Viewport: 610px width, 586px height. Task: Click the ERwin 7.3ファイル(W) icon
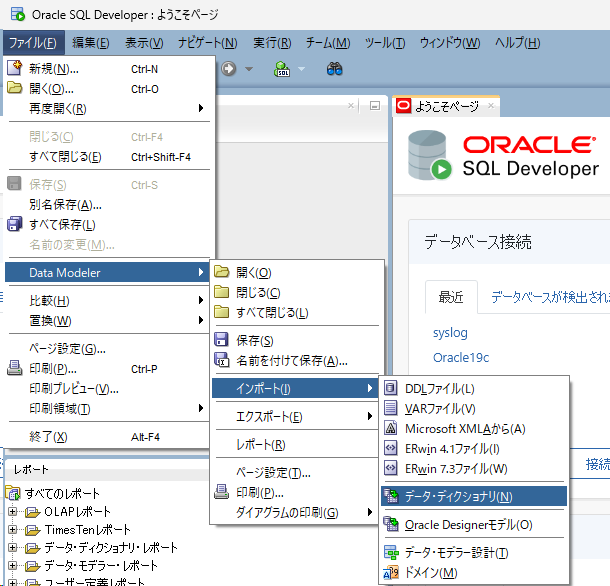(x=391, y=468)
